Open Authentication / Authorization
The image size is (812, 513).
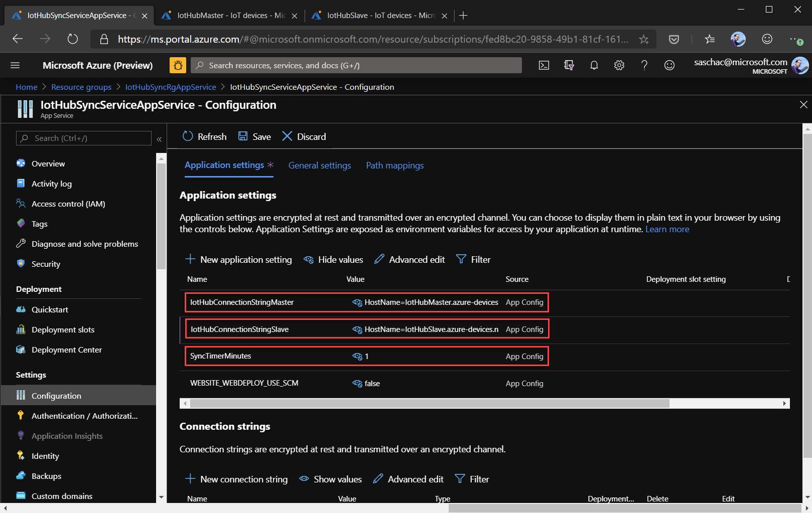click(84, 416)
